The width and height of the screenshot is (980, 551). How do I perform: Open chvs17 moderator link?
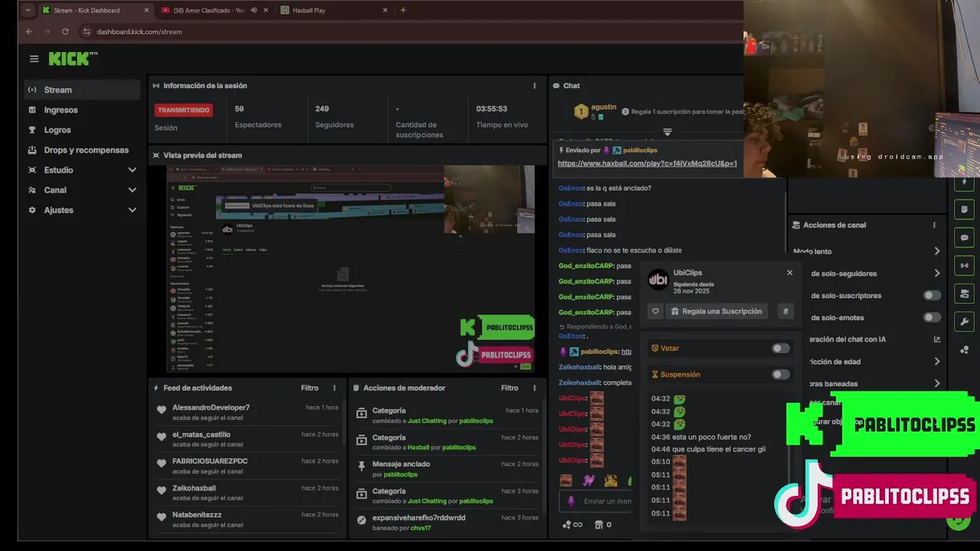(420, 528)
